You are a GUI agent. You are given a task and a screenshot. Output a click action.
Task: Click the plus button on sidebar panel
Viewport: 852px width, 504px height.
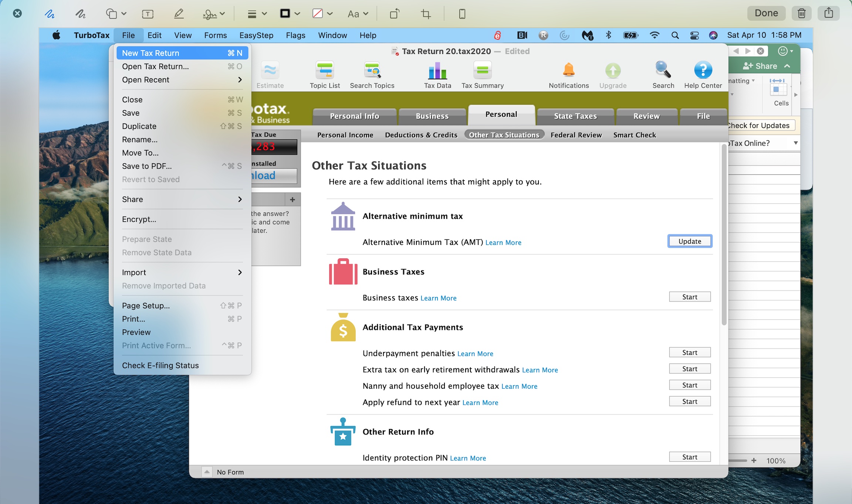293,200
